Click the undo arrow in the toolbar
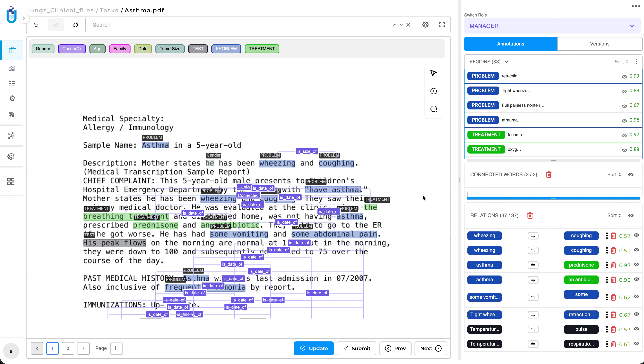This screenshot has height=364, width=644. pyautogui.click(x=36, y=25)
